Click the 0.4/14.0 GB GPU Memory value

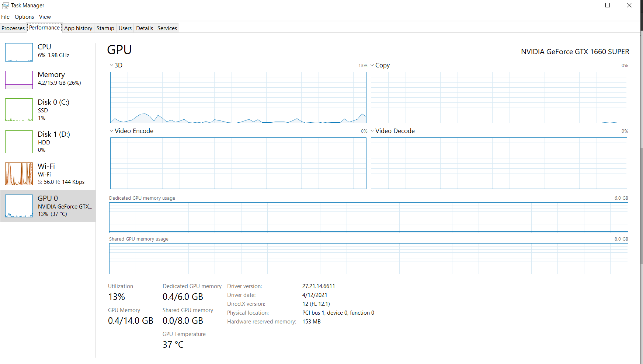pos(131,321)
